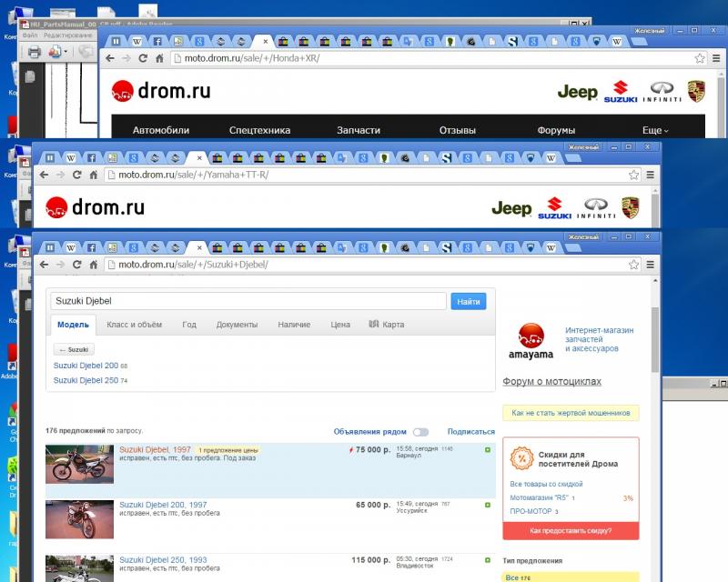The height and width of the screenshot is (582, 728).
Task: Open Запчасти in the drom.ru navigation bar
Action: click(359, 130)
